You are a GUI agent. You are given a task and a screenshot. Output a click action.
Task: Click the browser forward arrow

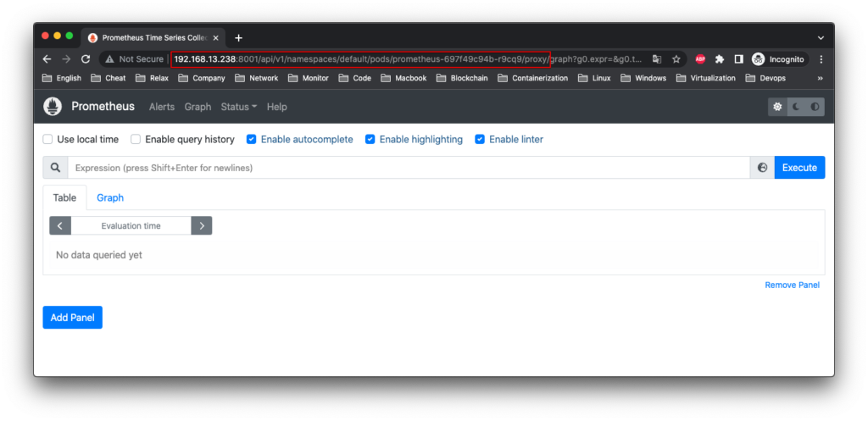[66, 59]
